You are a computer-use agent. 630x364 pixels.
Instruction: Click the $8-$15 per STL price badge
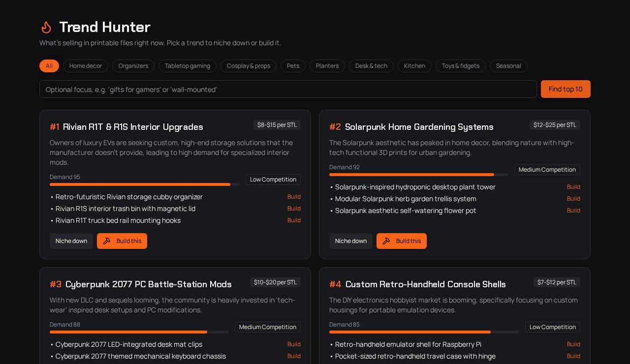click(x=277, y=125)
